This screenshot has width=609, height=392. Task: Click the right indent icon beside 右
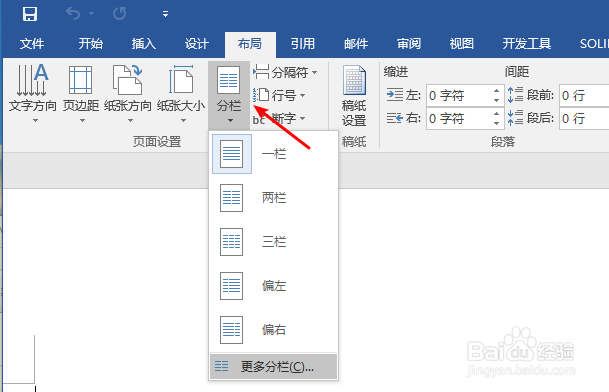click(395, 118)
